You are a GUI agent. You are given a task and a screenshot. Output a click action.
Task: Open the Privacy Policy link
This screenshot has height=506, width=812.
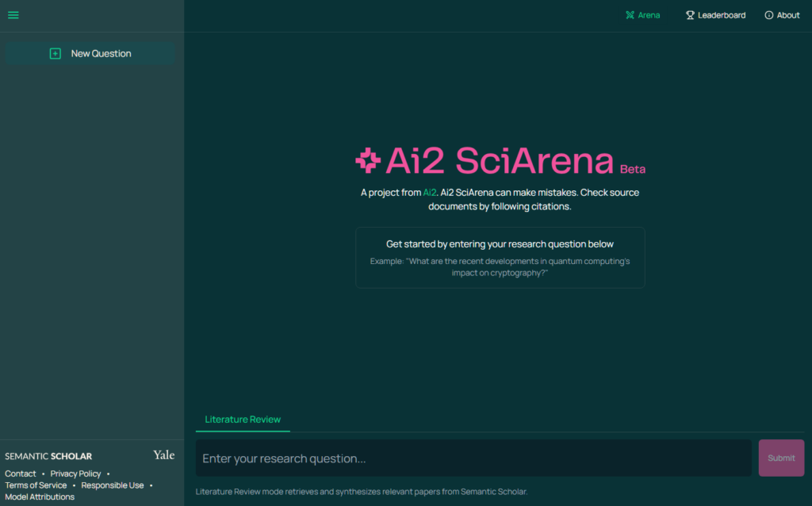[x=75, y=473]
